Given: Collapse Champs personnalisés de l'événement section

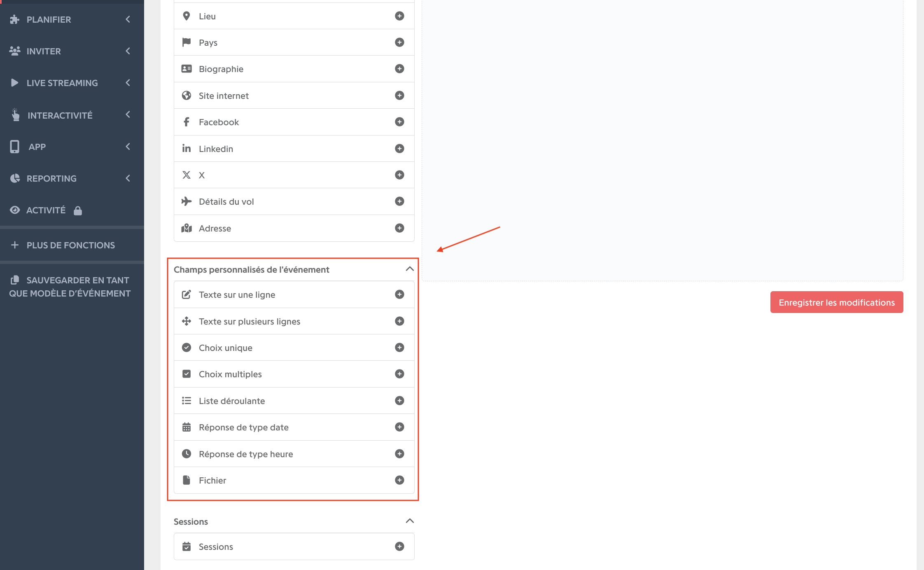Looking at the screenshot, I should (409, 269).
